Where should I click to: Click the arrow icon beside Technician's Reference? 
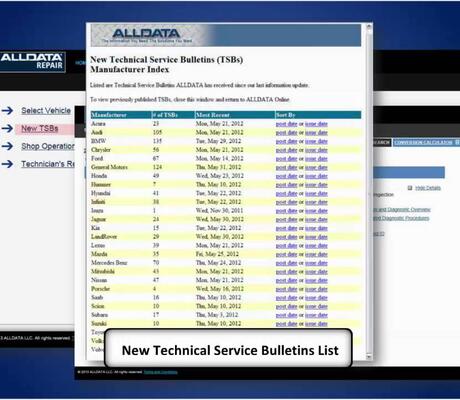click(x=8, y=164)
